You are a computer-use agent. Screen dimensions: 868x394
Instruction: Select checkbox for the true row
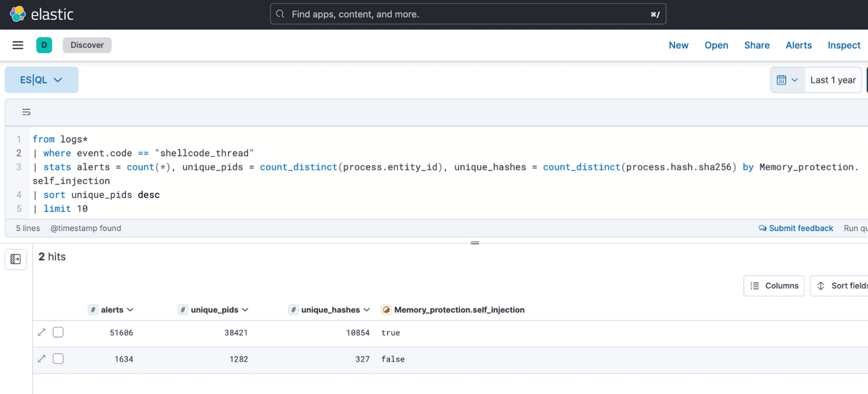pyautogui.click(x=58, y=332)
